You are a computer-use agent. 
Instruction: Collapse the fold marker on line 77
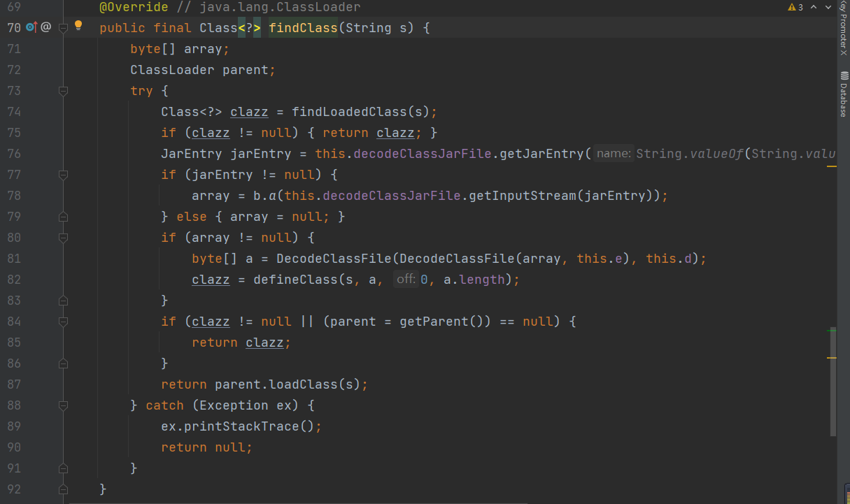63,175
